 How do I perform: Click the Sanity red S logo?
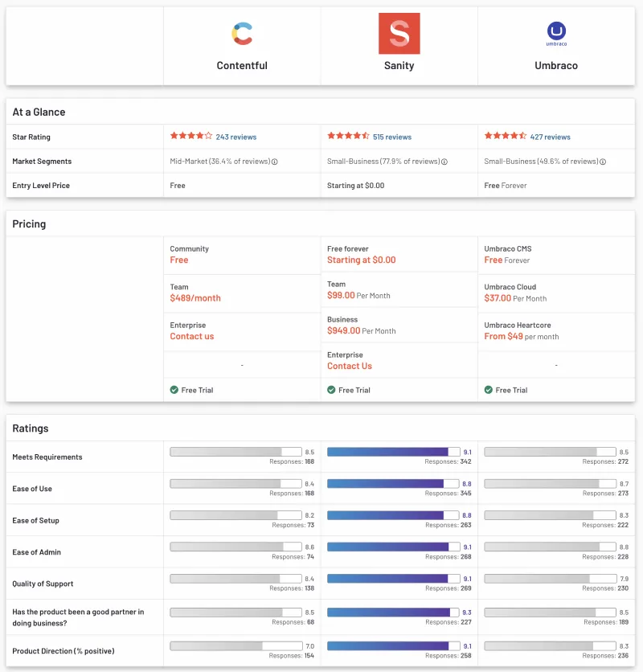[399, 34]
